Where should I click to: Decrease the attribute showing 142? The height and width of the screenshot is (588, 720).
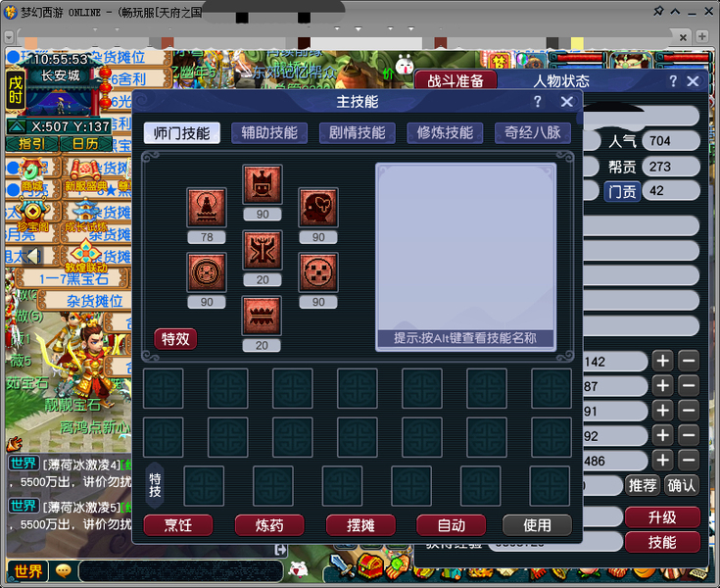pyautogui.click(x=689, y=361)
